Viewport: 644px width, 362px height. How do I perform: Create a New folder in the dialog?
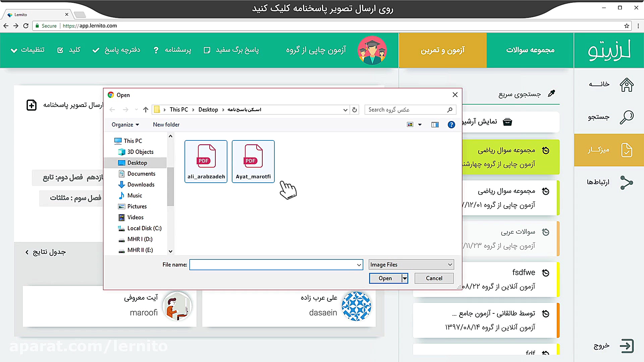click(166, 124)
